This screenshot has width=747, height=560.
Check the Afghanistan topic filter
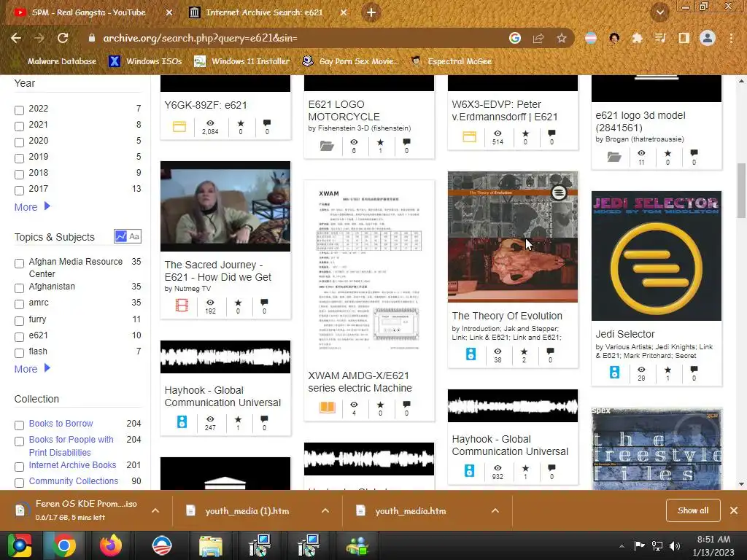click(x=19, y=288)
